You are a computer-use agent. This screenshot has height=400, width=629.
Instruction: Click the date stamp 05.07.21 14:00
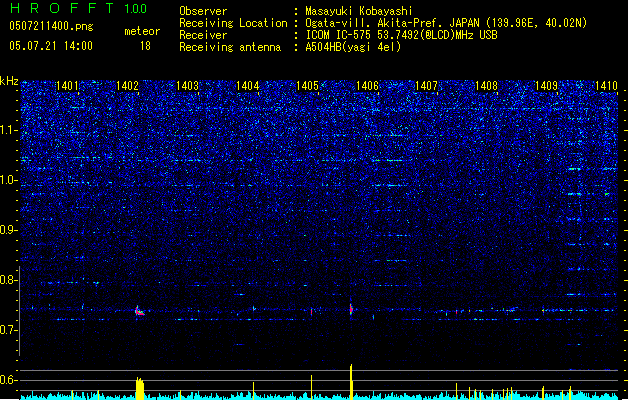click(51, 46)
